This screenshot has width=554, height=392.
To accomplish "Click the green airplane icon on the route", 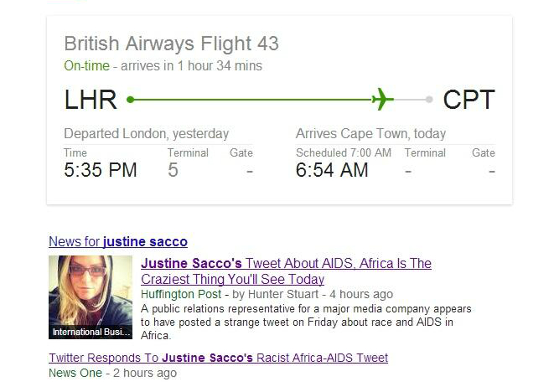I will (x=381, y=100).
